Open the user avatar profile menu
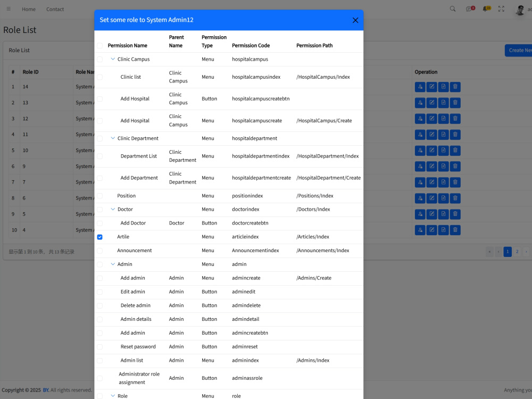532x399 pixels. coord(520,10)
